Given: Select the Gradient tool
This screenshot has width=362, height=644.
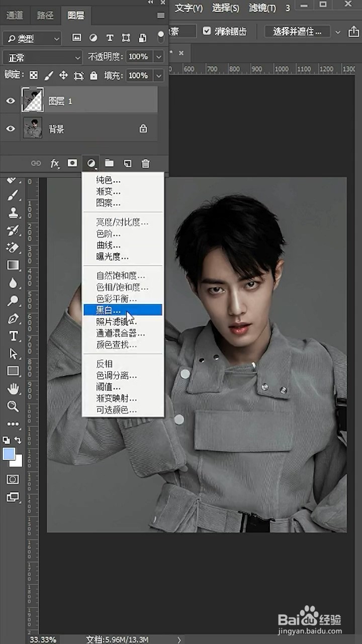Looking at the screenshot, I should point(13,265).
